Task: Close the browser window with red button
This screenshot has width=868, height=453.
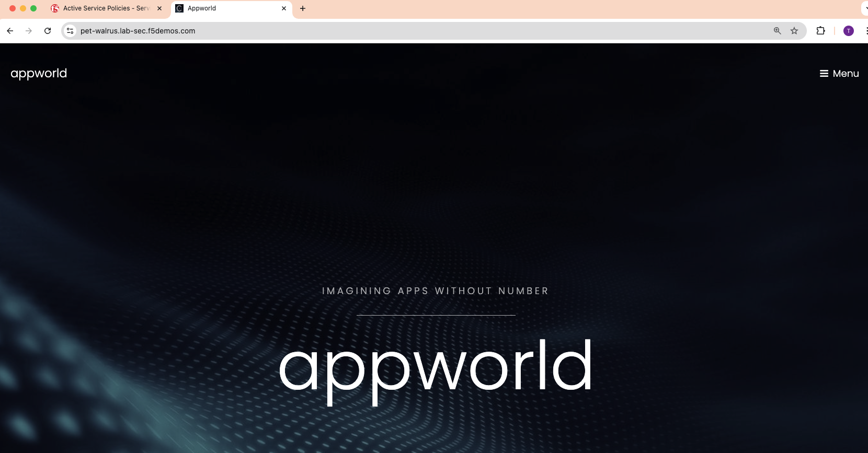Action: (13, 8)
